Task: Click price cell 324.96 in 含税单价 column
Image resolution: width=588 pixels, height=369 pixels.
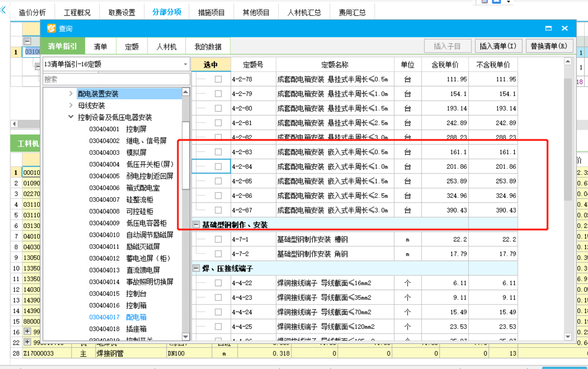Action: (445, 196)
